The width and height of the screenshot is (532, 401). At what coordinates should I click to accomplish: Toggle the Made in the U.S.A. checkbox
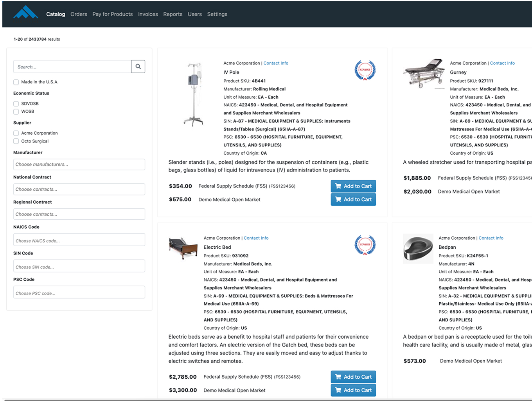(x=16, y=82)
